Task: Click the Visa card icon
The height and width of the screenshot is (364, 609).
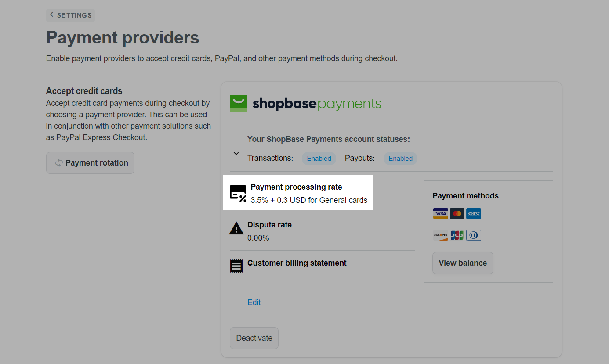Action: (x=440, y=214)
